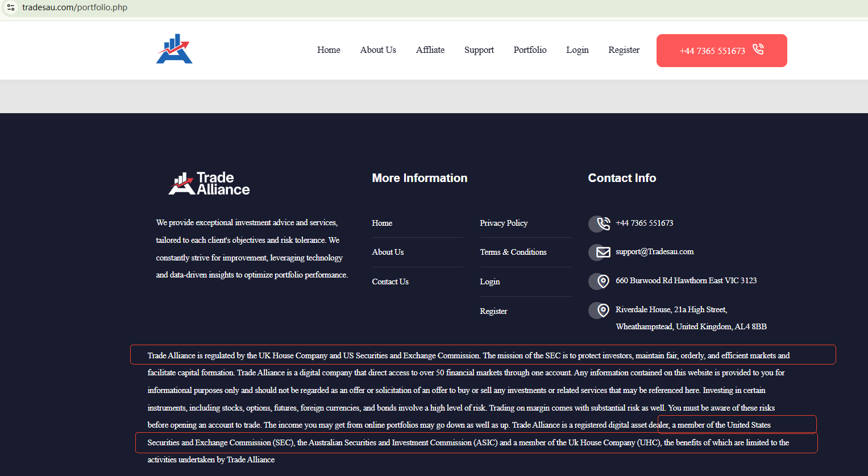Click the phone icon in red header button
This screenshot has height=476, width=868.
(x=758, y=49)
